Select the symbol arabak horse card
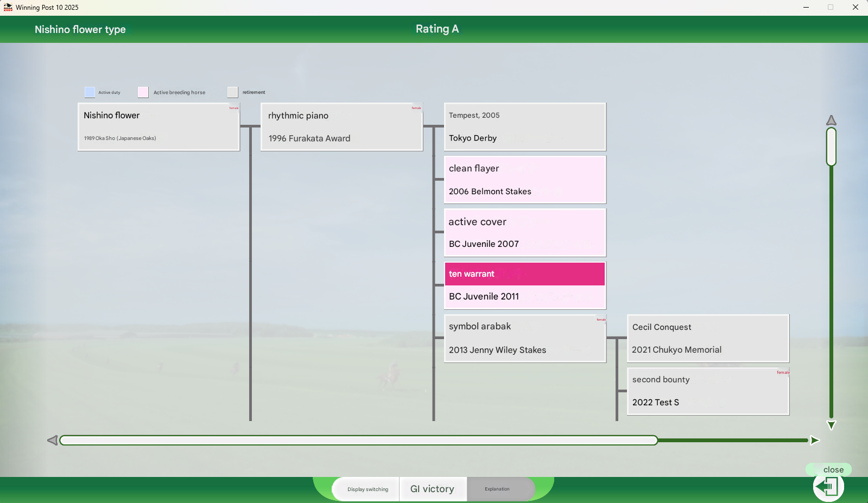The width and height of the screenshot is (868, 503). click(525, 339)
